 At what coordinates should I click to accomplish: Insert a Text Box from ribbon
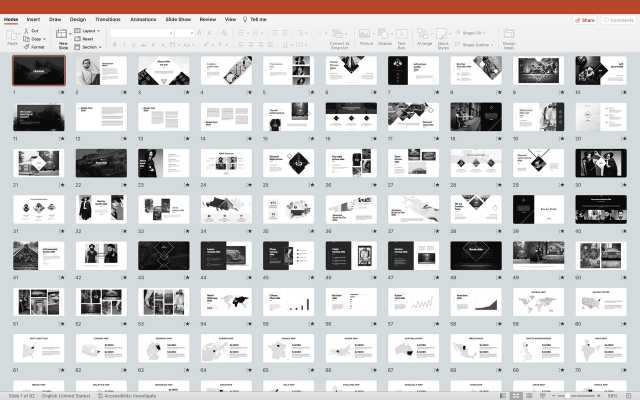[x=402, y=35]
